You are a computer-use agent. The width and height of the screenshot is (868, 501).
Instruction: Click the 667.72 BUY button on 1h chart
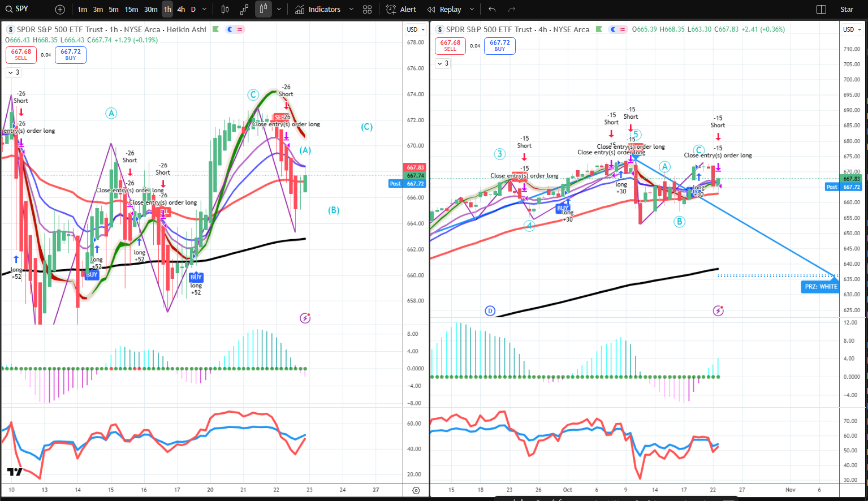tap(71, 54)
